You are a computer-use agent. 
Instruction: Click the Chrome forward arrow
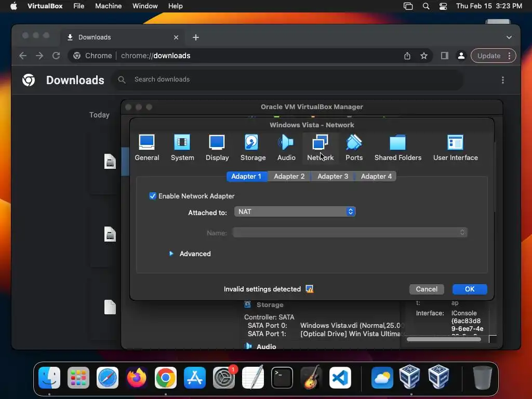(39, 56)
